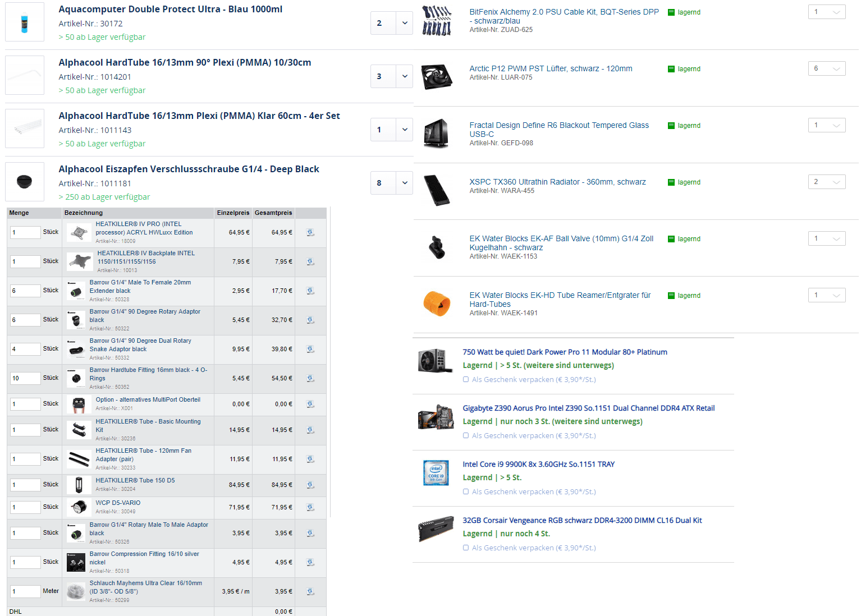Click refresh icon for Rotary Male To Male Adaptor row

(x=310, y=533)
